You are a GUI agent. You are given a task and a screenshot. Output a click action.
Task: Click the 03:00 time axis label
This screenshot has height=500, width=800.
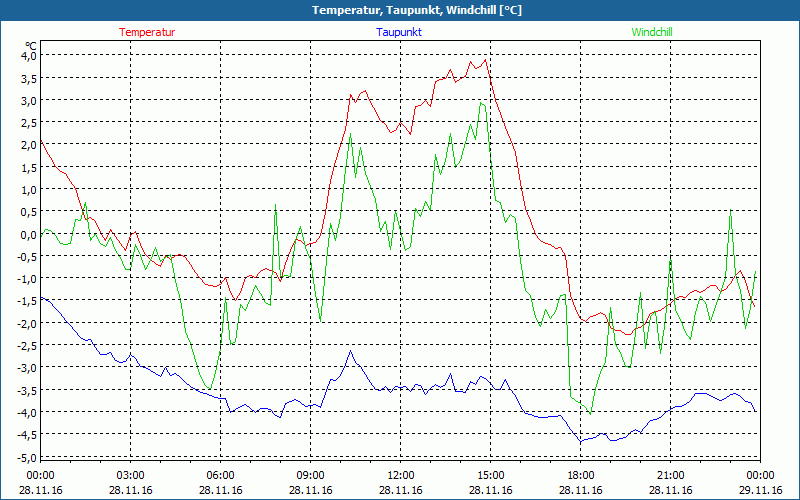131,475
